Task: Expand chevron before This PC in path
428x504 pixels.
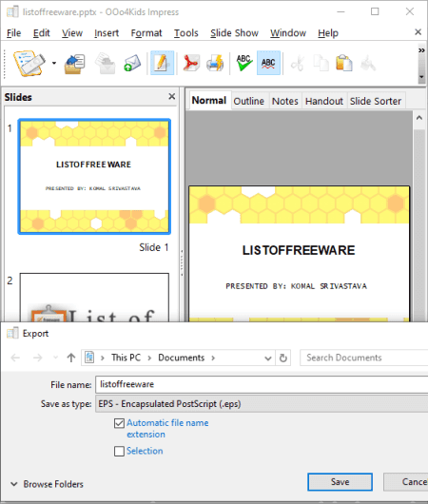Action: (x=103, y=359)
